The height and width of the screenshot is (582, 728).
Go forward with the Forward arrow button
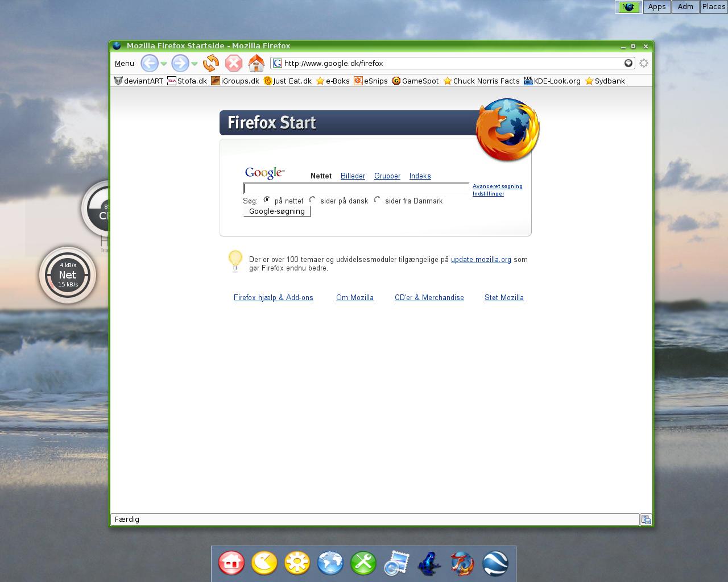click(180, 63)
